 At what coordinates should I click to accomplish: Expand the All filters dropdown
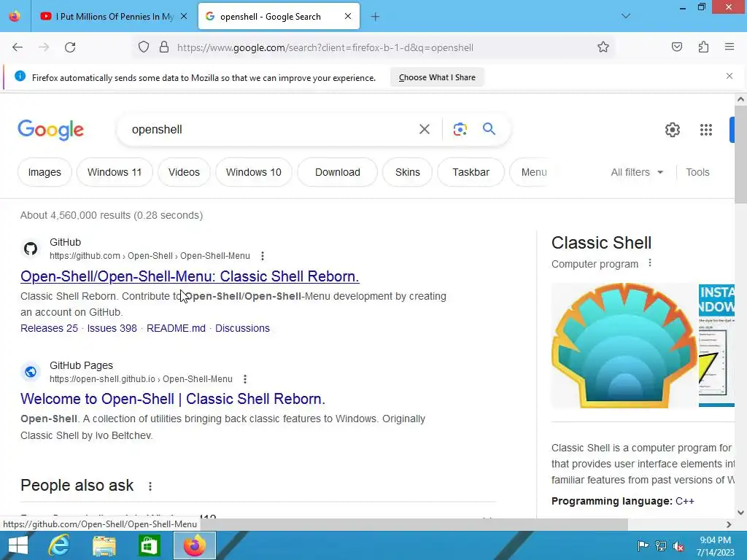coord(637,172)
